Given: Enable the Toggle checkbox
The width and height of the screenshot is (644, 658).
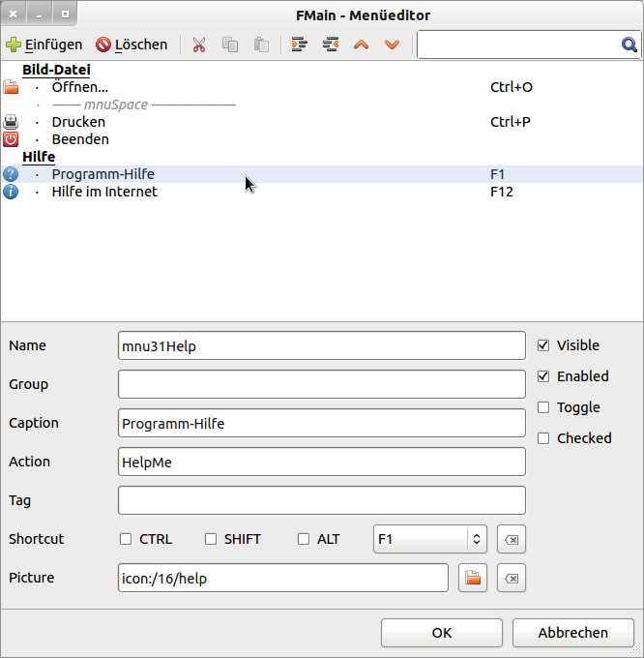Looking at the screenshot, I should (543, 407).
